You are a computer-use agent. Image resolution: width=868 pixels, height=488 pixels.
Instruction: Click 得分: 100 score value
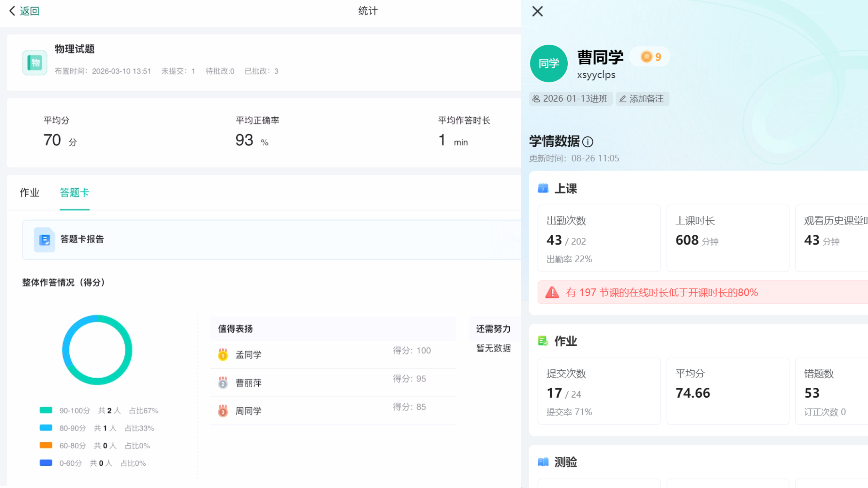[x=412, y=351]
